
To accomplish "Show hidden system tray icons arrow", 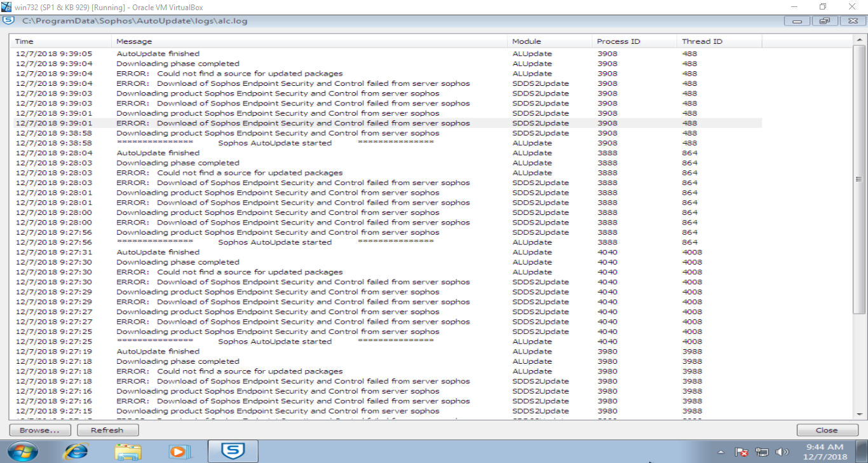I will pos(721,452).
